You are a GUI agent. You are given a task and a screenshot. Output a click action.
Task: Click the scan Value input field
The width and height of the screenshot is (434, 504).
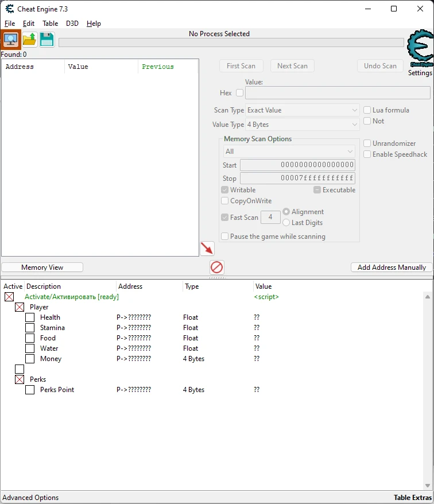click(338, 93)
